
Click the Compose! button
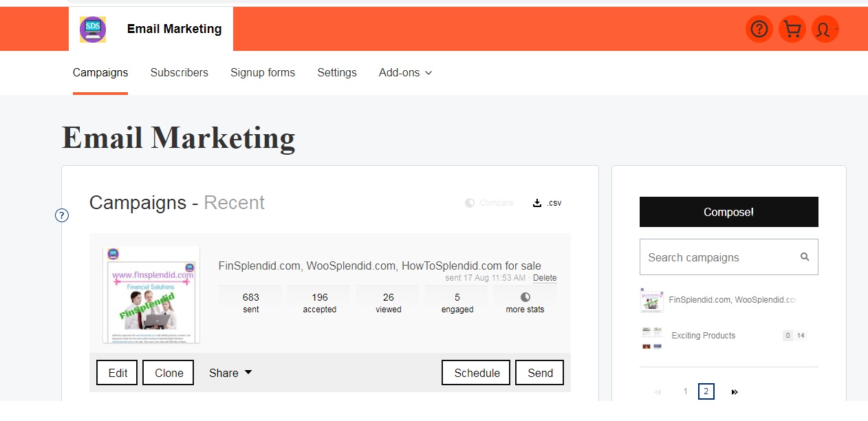(729, 212)
